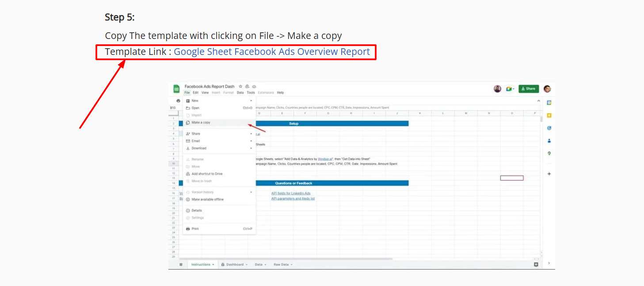Choose Make available offline
The width and height of the screenshot is (644, 286).
click(219, 199)
